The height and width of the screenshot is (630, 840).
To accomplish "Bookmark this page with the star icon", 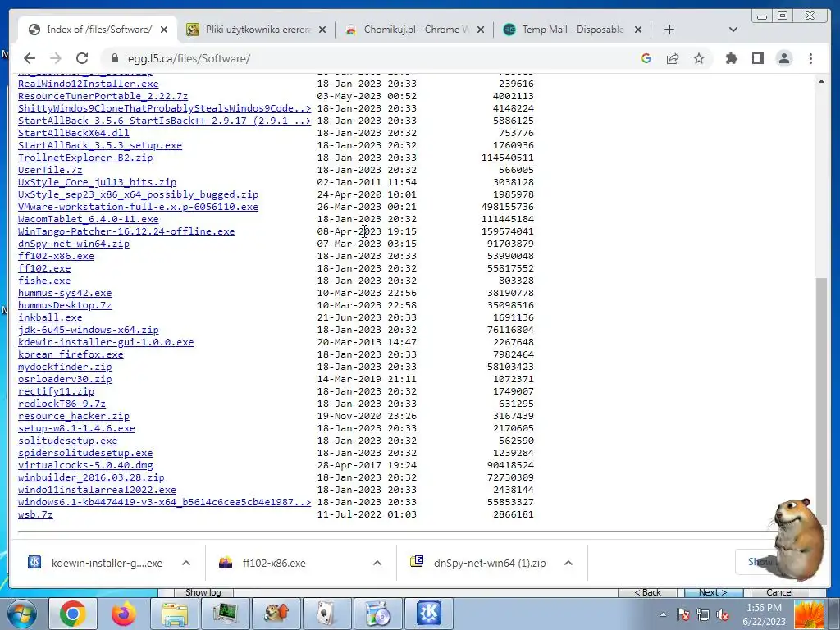I will point(699,58).
